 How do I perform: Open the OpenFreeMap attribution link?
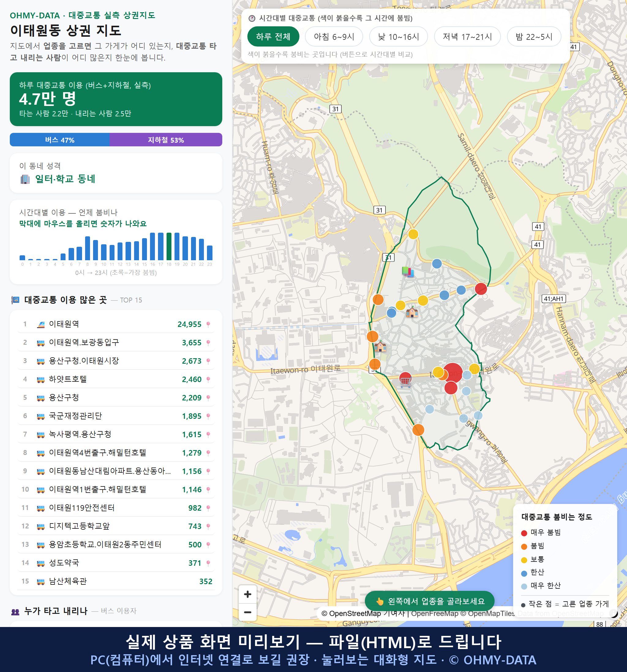coord(435,613)
